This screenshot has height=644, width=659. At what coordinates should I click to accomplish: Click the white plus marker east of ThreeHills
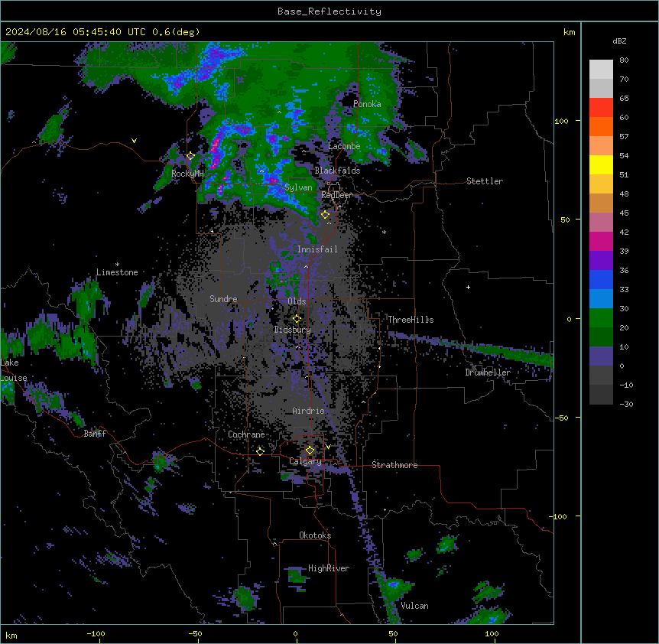pos(468,287)
